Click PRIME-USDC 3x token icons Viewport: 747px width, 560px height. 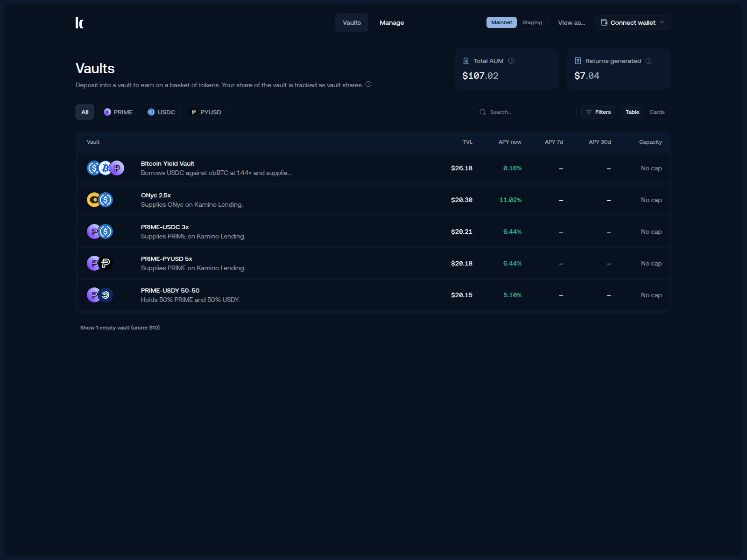point(100,231)
